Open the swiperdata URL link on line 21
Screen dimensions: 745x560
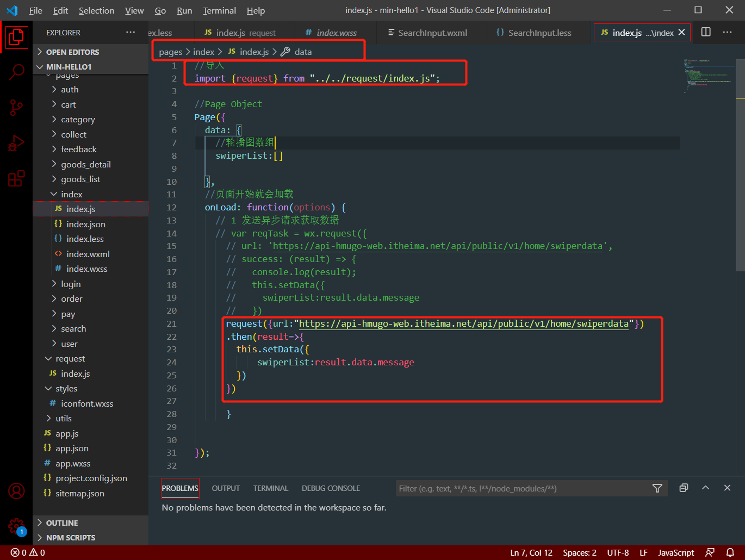(x=464, y=323)
